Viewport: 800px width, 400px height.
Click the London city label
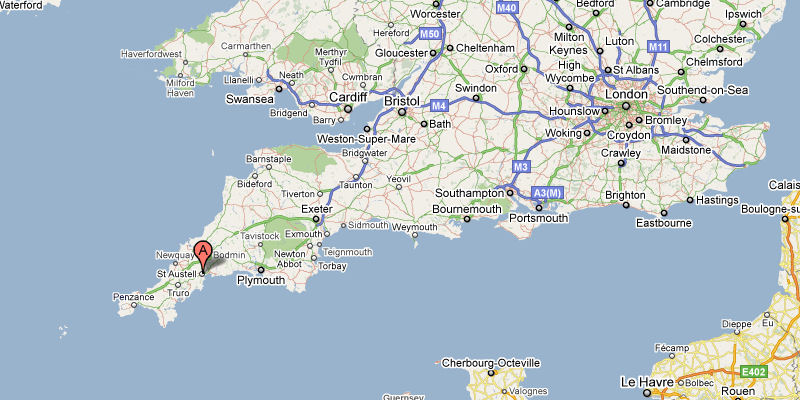626,94
